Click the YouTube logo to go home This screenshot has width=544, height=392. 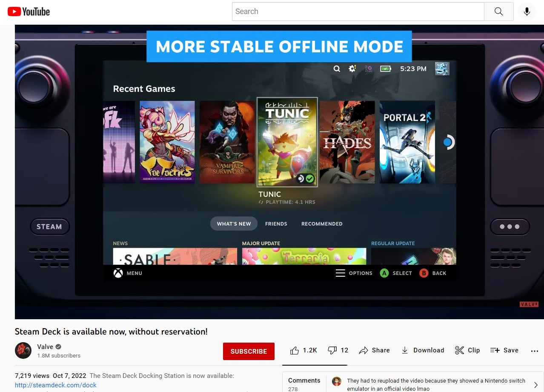(28, 11)
